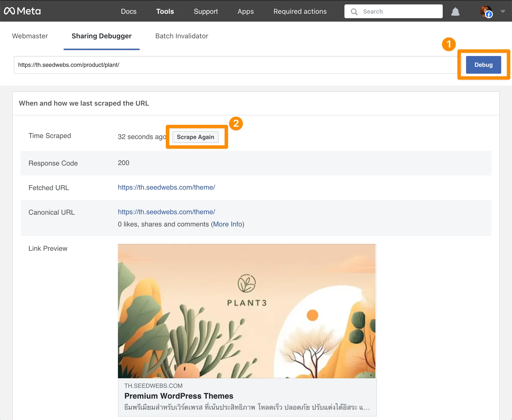Click the Fetched URL label

(49, 188)
